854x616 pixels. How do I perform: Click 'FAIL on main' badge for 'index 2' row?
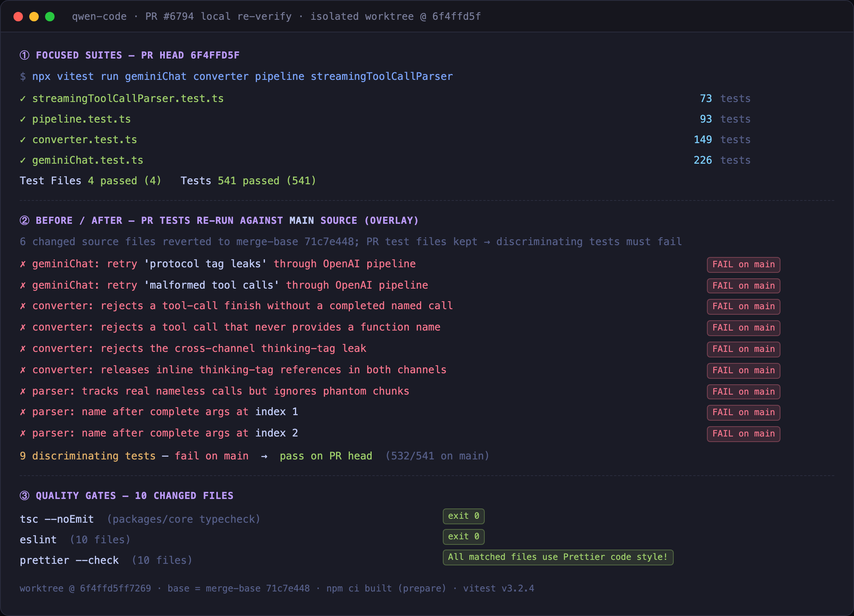click(x=743, y=434)
